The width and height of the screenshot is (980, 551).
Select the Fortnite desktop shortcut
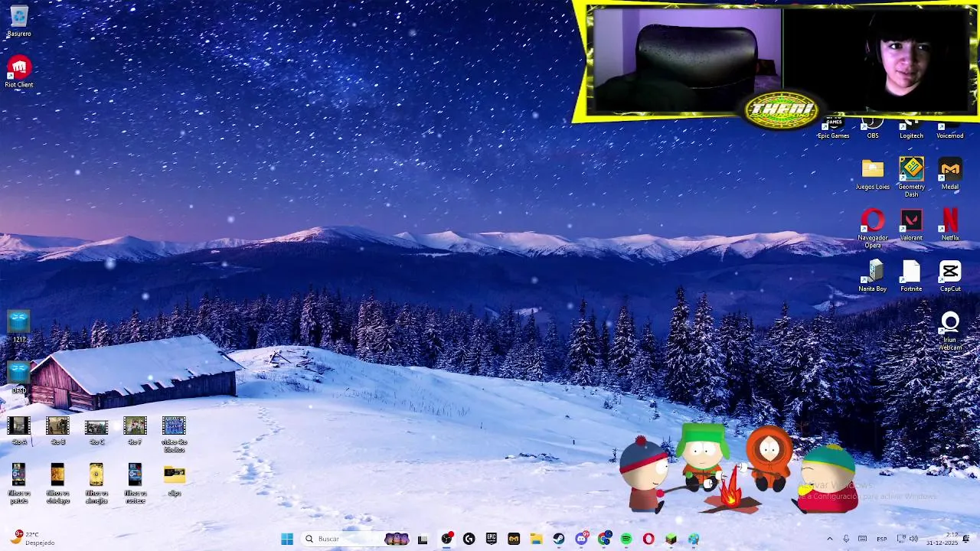(911, 276)
